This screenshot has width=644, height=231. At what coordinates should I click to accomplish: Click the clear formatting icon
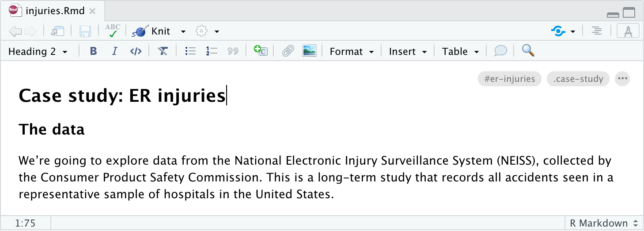click(x=163, y=51)
